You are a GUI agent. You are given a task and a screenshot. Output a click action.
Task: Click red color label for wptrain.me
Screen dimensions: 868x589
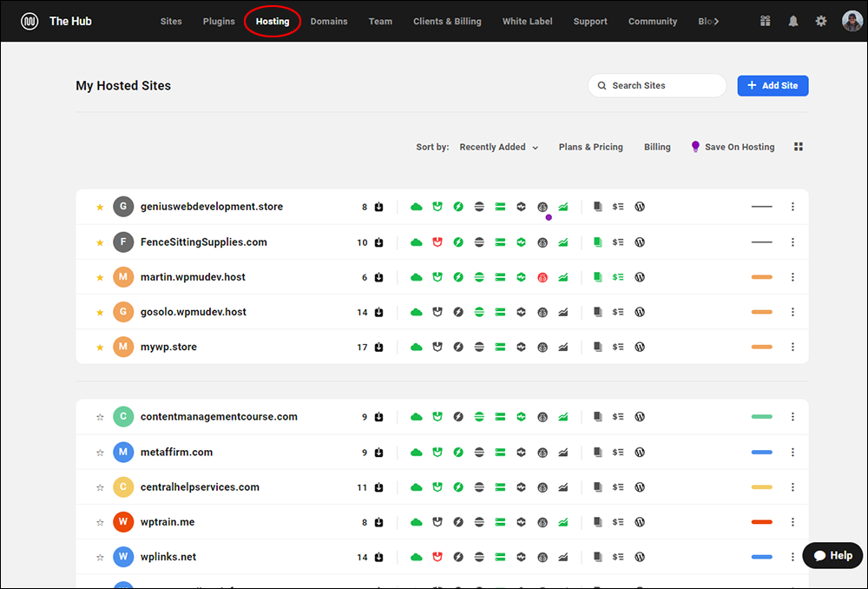[762, 522]
